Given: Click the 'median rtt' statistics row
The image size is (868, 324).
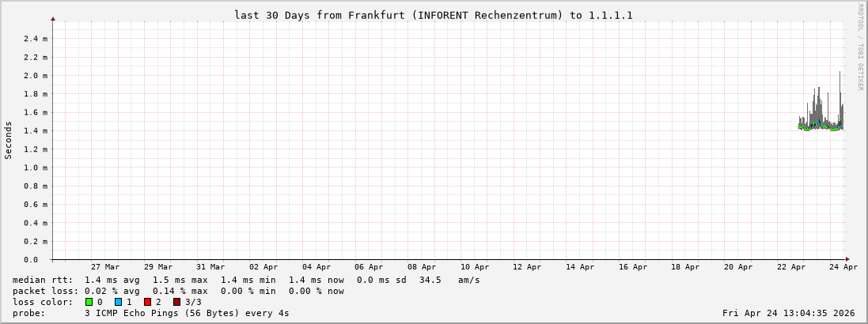Looking at the screenshot, I should click(245, 280).
